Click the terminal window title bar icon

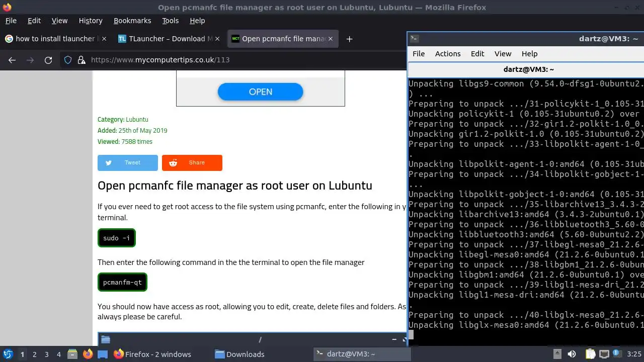[414, 39]
